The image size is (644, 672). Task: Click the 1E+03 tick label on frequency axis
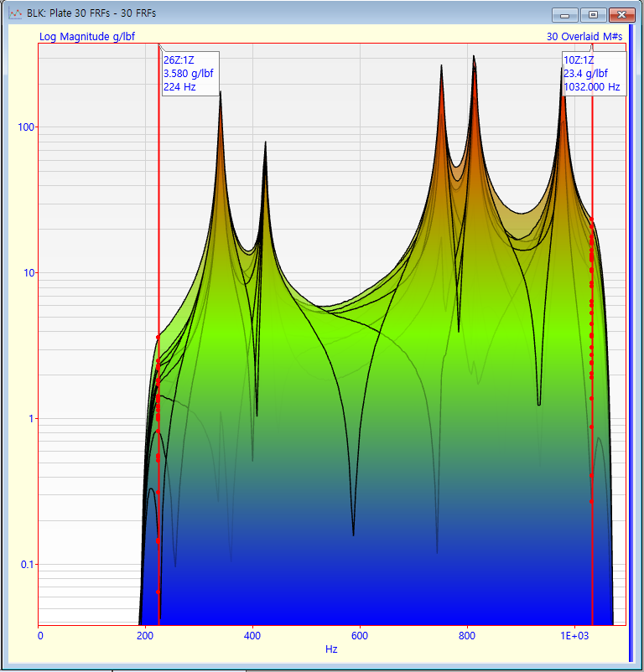(574, 636)
